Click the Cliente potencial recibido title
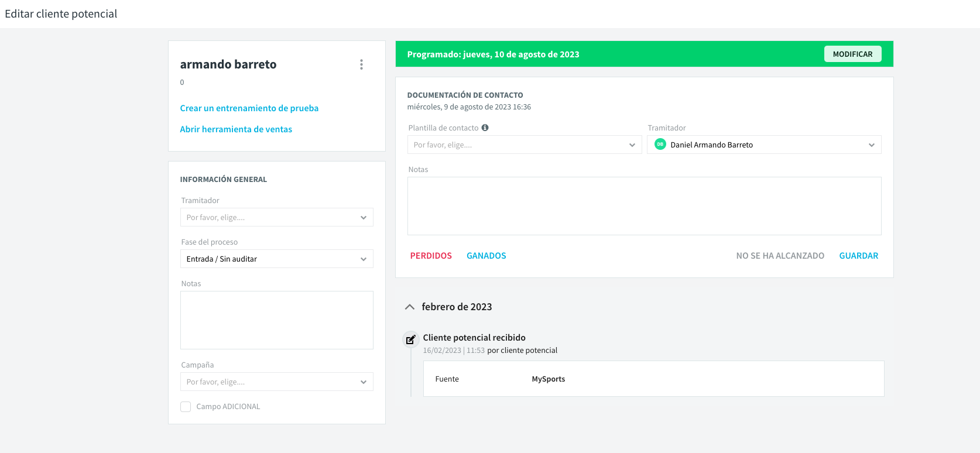The width and height of the screenshot is (980, 453). pos(474,338)
